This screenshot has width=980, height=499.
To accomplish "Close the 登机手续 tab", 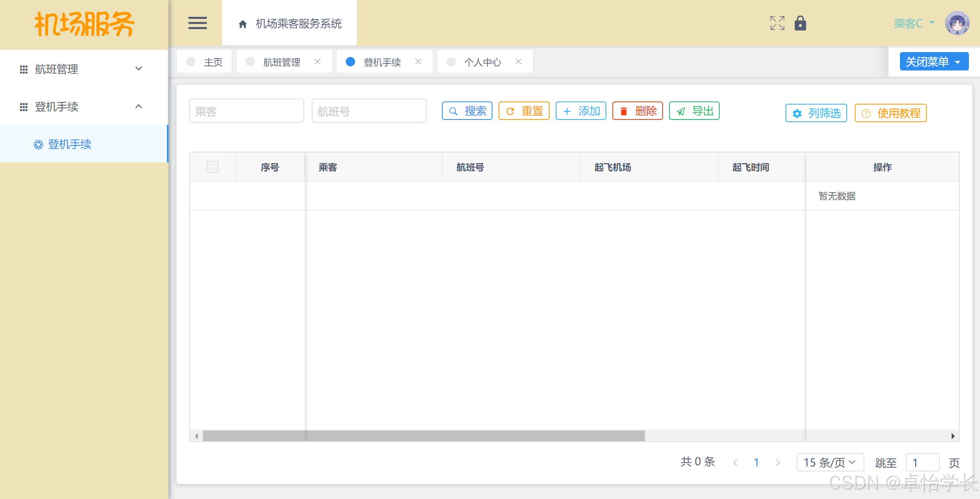I will point(418,62).
